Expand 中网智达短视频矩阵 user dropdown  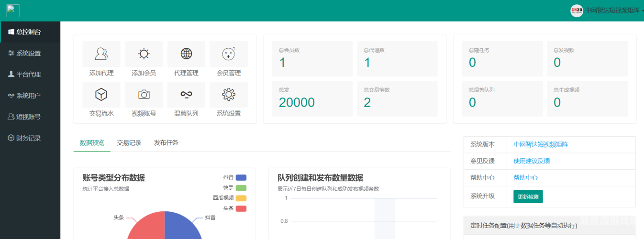612,11
